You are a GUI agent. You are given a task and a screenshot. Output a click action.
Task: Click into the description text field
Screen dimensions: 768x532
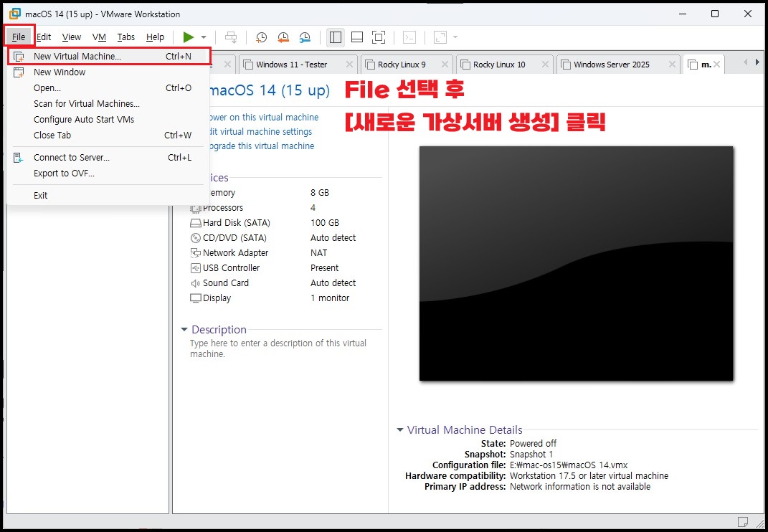pos(278,348)
